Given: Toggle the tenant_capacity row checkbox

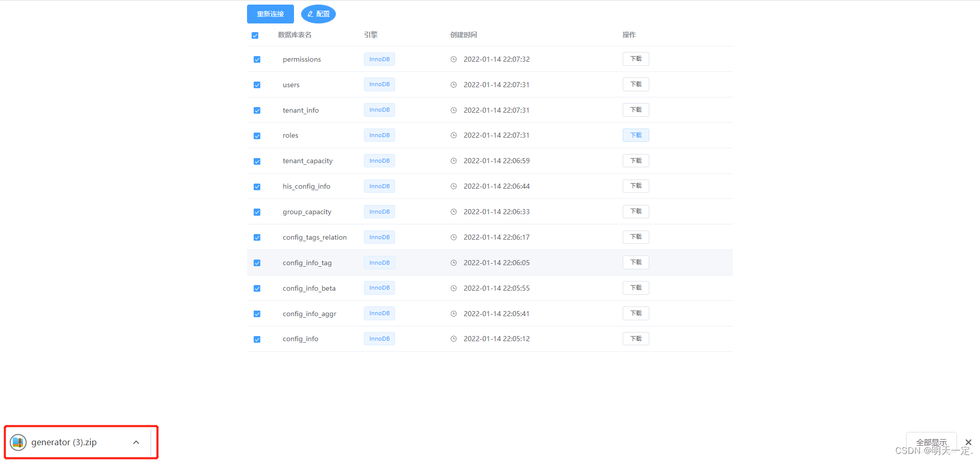Looking at the screenshot, I should (x=257, y=162).
